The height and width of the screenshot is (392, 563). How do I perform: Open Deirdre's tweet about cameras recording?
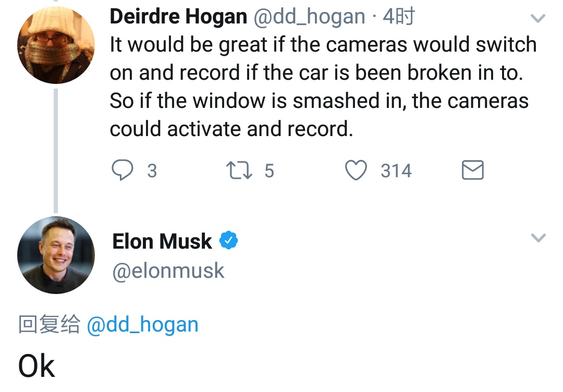[x=323, y=87]
